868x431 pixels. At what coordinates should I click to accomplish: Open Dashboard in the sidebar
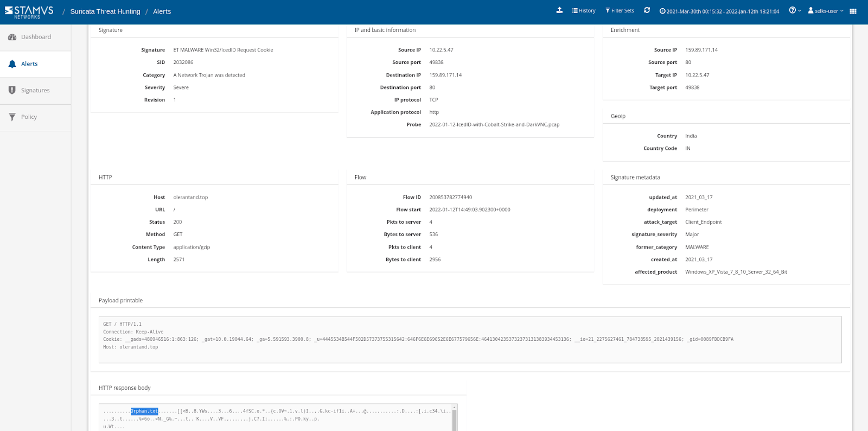35,37
